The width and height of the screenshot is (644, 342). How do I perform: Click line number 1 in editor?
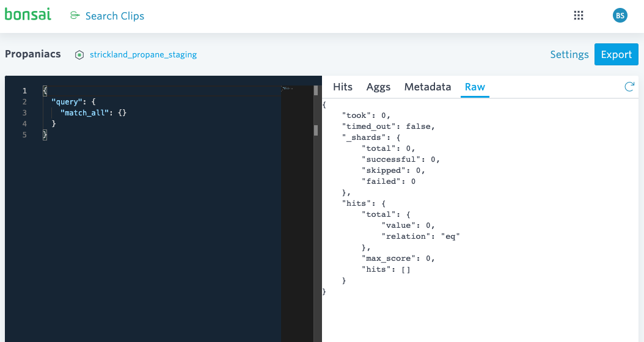tap(24, 91)
